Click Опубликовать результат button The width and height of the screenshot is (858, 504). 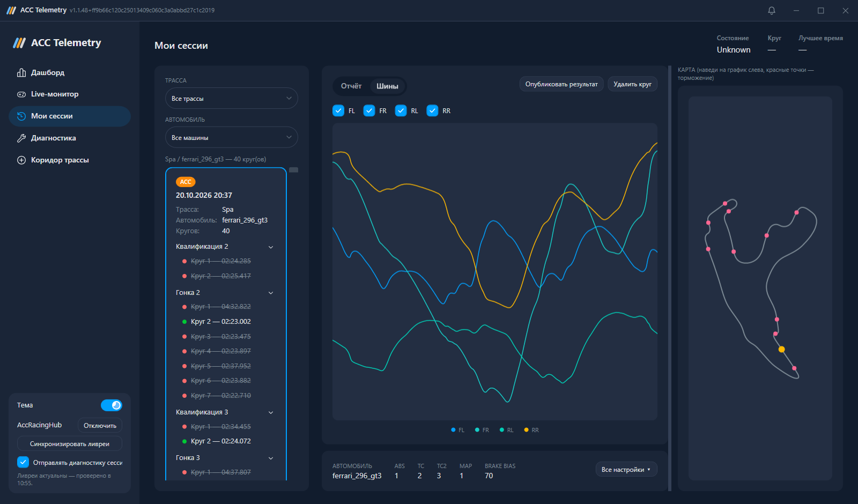561,84
